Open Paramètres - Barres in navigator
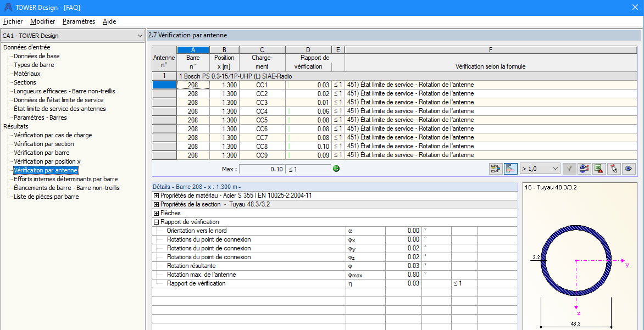 (40, 118)
